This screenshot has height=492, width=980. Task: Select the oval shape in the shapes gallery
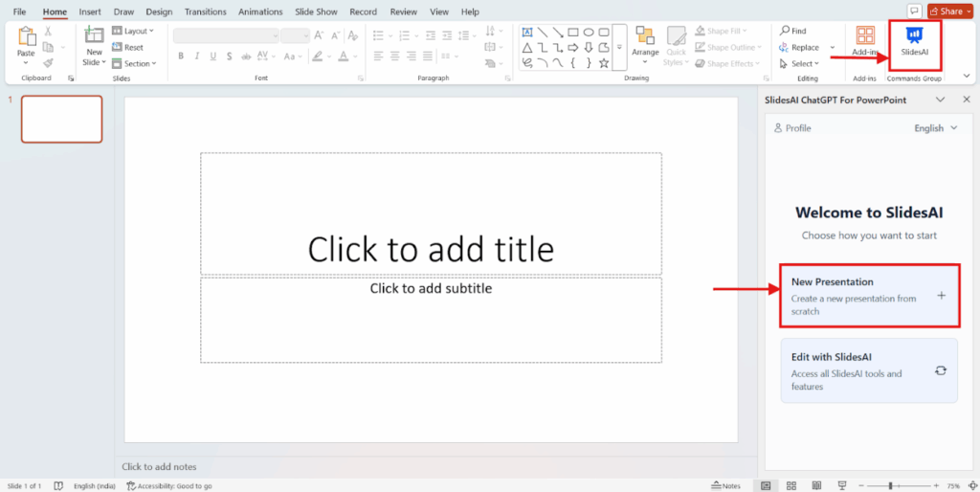click(588, 32)
